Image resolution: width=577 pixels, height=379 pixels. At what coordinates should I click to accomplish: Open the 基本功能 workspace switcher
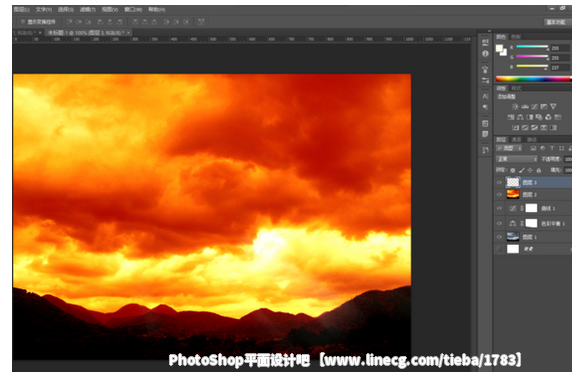556,22
